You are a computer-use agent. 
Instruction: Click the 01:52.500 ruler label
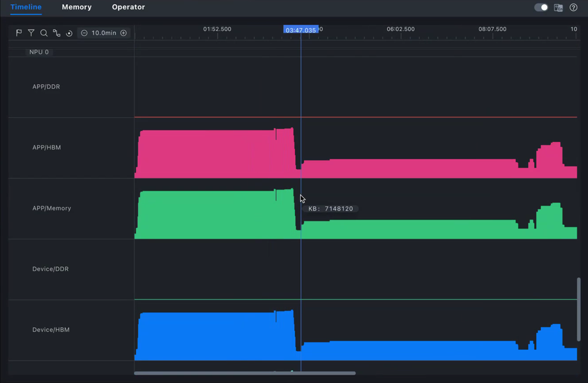click(x=217, y=29)
